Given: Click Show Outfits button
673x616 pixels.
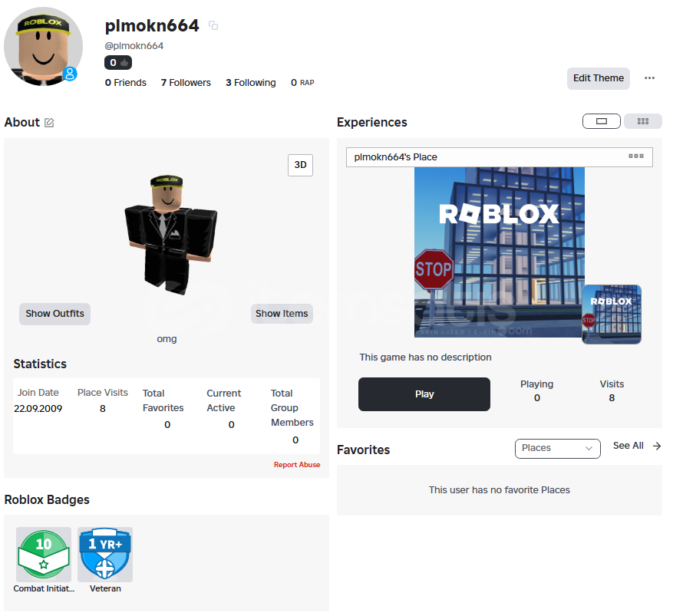Looking at the screenshot, I should pyautogui.click(x=55, y=314).
